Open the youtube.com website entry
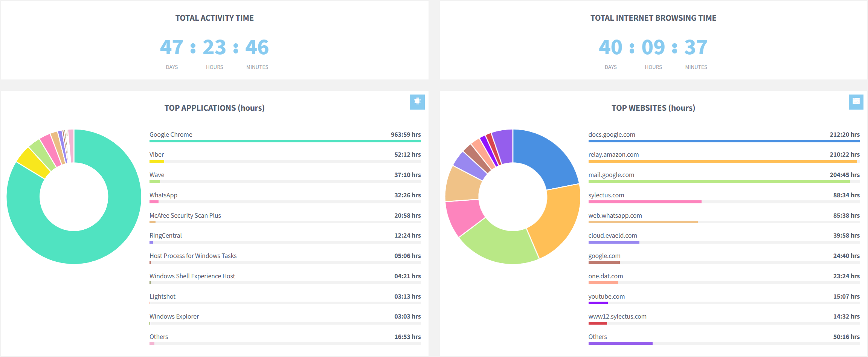This screenshot has width=868, height=357. click(x=606, y=296)
